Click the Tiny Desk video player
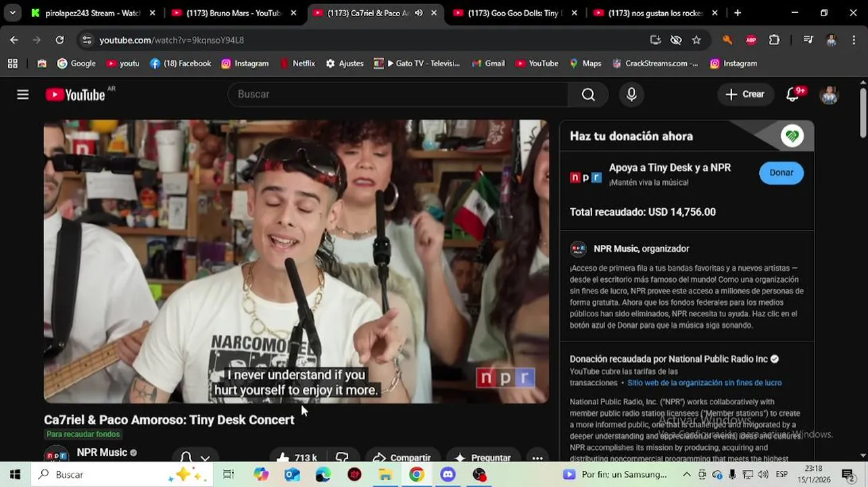The height and width of the screenshot is (487, 868). pos(296,262)
